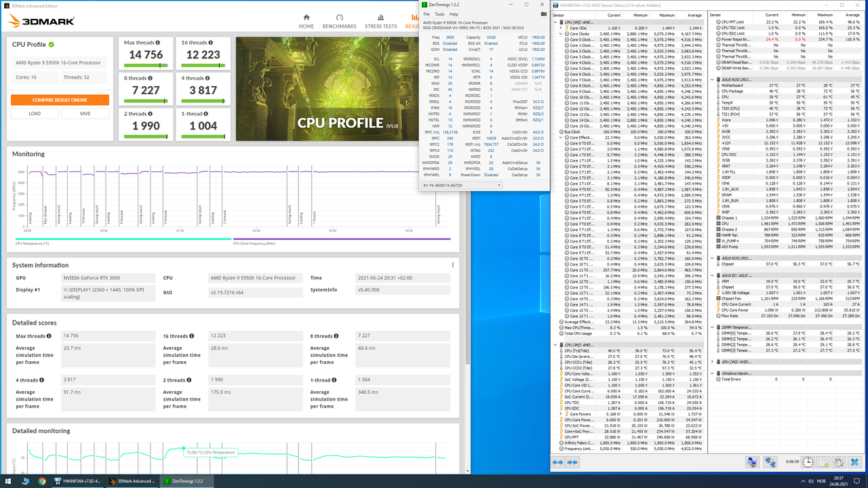Click the expand columns arrows icon in HWiNFO
The image size is (868, 488).
pyautogui.click(x=557, y=462)
